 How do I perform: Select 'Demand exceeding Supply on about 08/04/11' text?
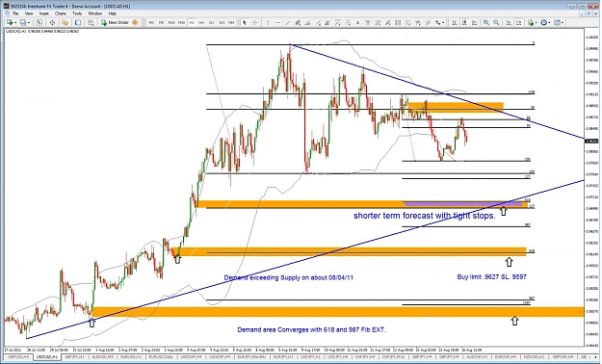pos(289,277)
